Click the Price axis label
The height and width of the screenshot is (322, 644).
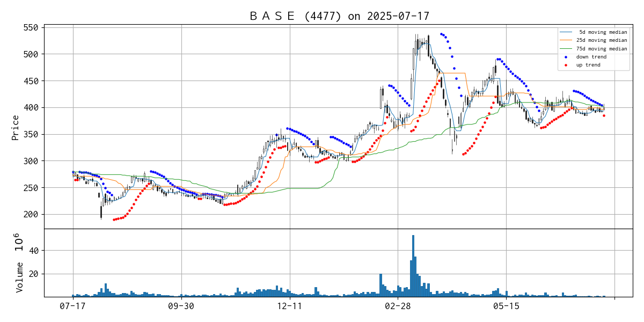pos(15,127)
